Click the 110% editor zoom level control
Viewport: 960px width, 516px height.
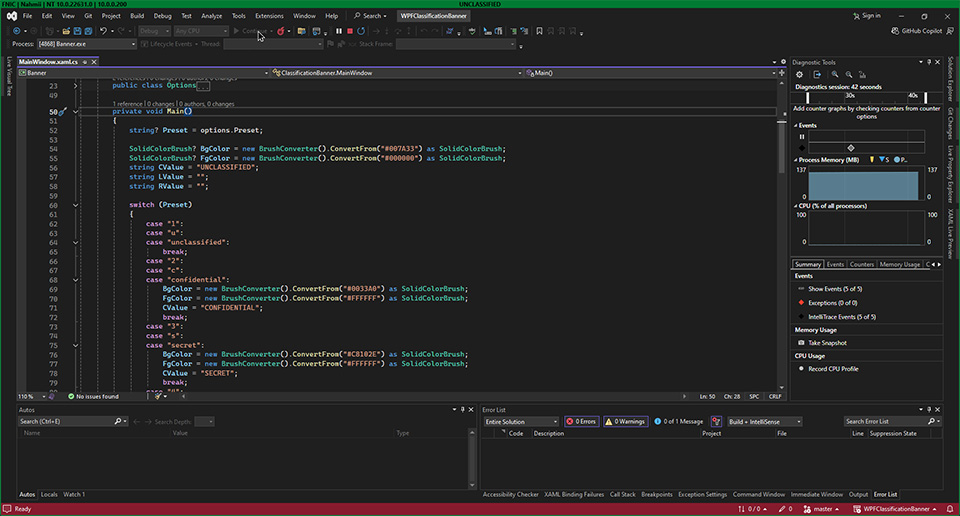[x=28, y=396]
